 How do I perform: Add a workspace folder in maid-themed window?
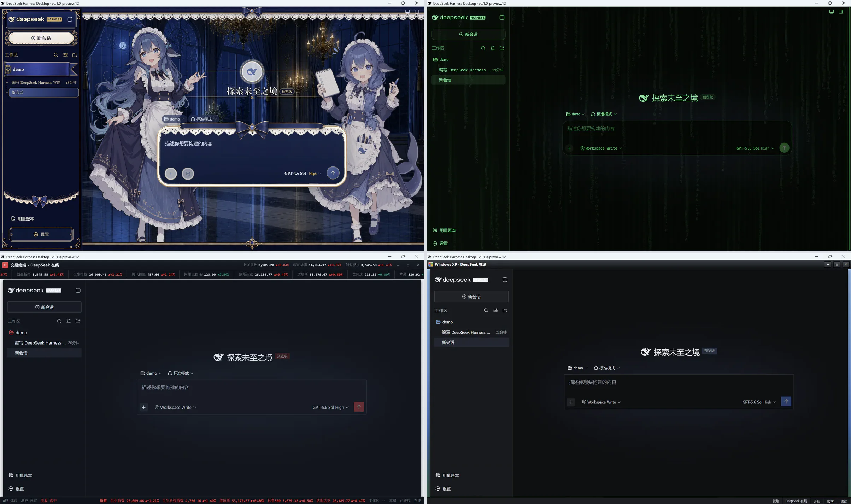[x=75, y=55]
